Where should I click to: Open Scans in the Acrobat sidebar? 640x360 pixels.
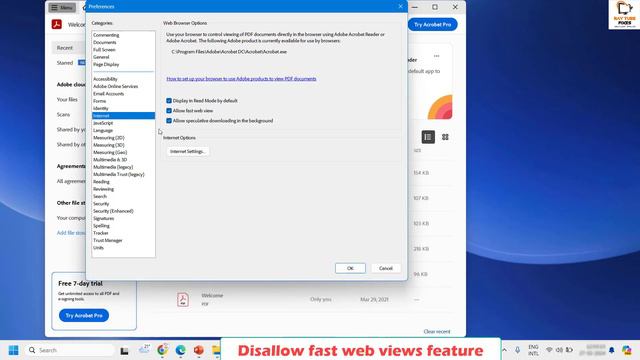[x=63, y=115]
